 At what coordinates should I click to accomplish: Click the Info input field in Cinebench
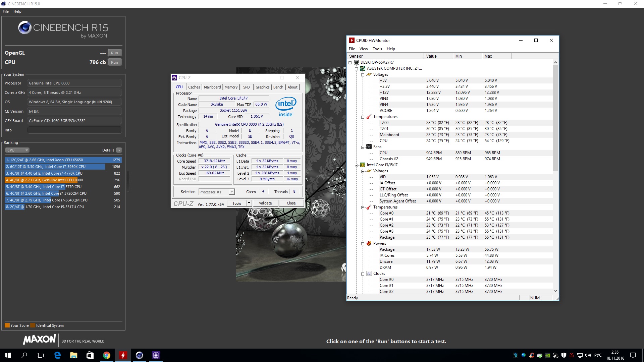pos(74,130)
